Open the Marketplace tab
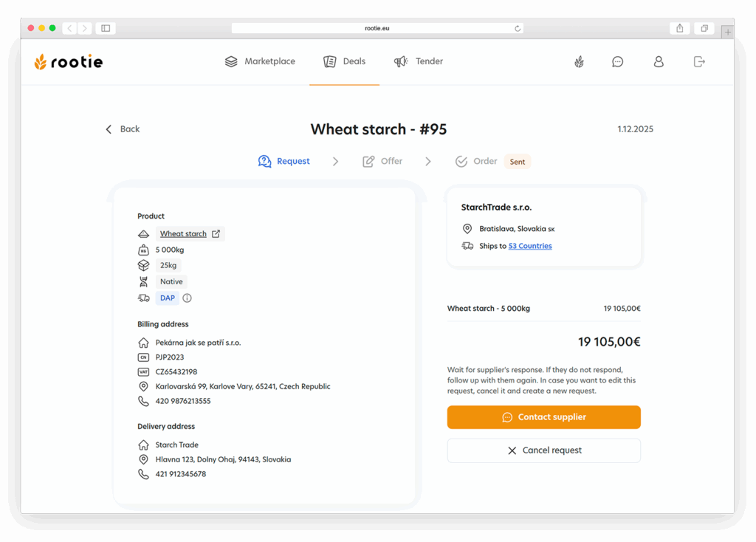Viewport: 756px width, 542px height. pyautogui.click(x=260, y=62)
